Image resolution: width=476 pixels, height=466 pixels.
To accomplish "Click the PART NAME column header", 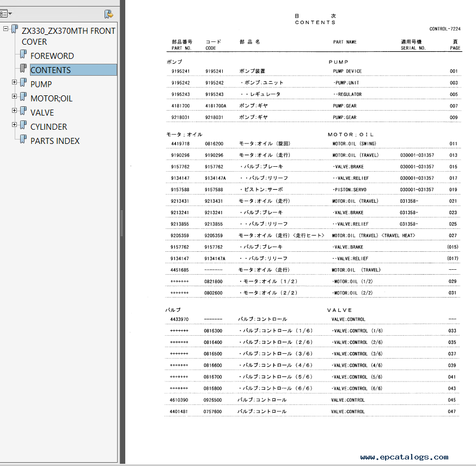I will tap(345, 42).
